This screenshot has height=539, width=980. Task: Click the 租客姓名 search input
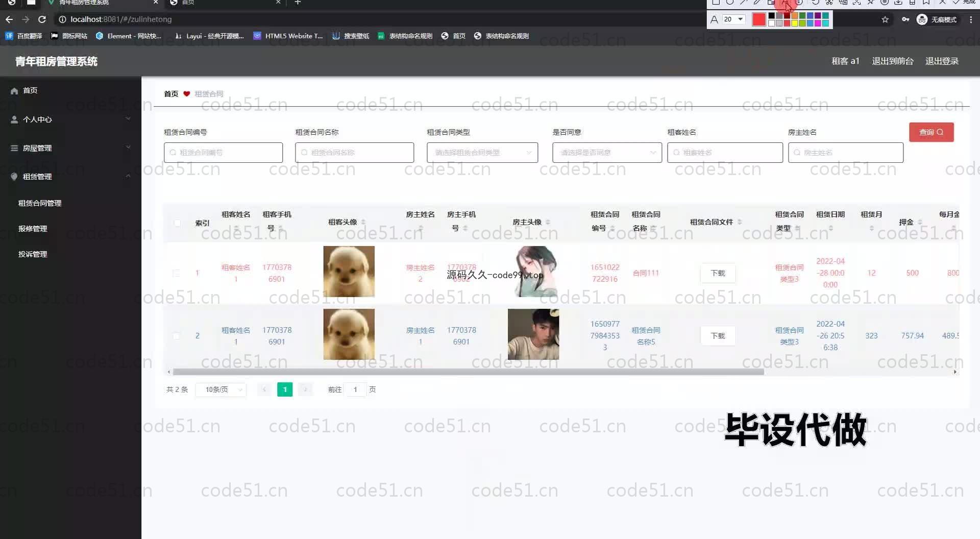click(x=725, y=153)
